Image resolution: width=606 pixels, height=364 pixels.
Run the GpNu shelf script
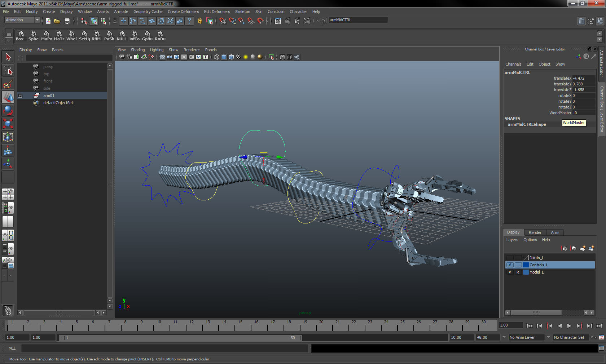[147, 36]
